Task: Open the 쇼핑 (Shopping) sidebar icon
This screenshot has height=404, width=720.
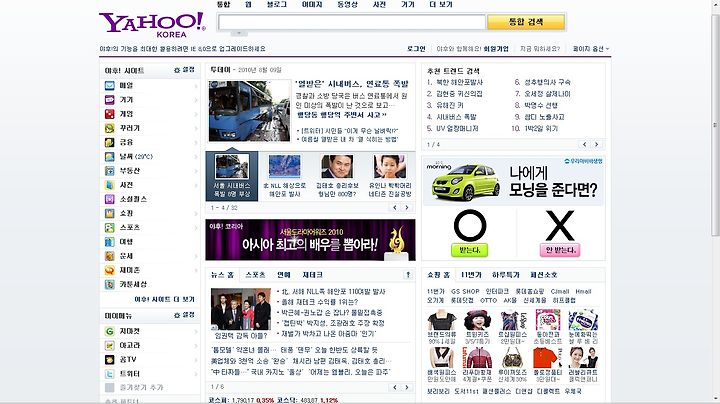Action: [x=110, y=213]
